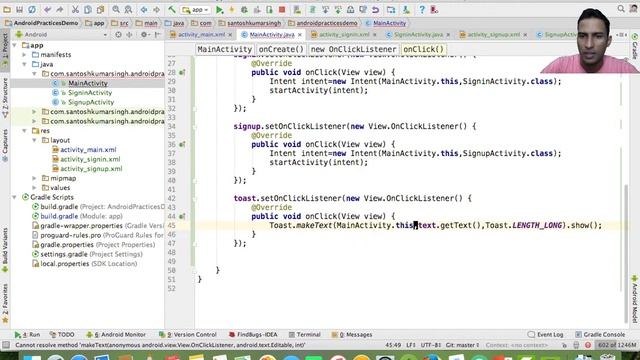Close the MainActivity.java tab
This screenshot has width=640, height=360.
click(x=300, y=35)
